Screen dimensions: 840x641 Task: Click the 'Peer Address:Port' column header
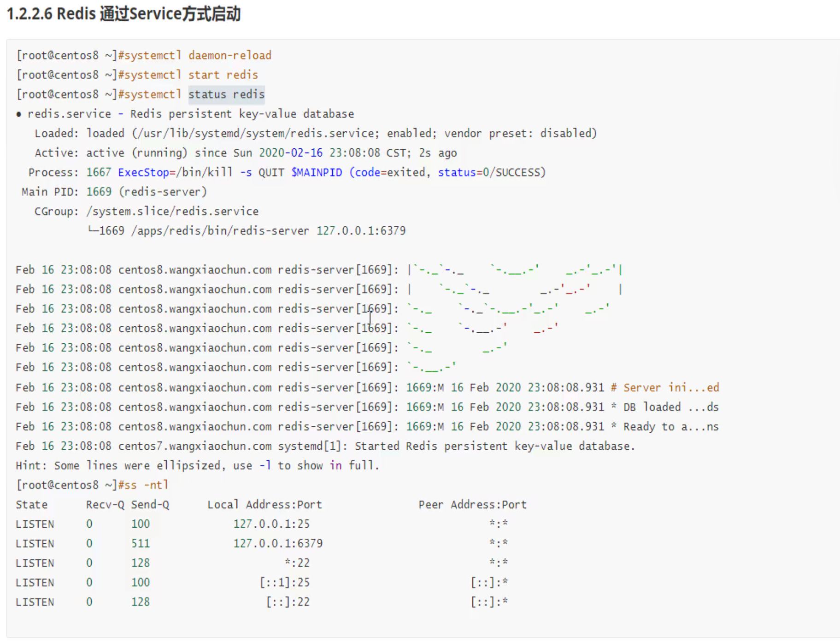[x=472, y=505]
